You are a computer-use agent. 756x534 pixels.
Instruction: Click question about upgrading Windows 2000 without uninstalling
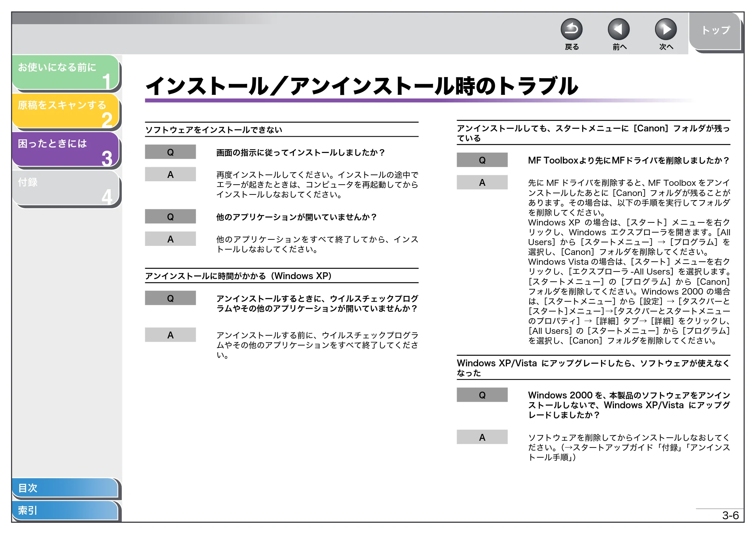pyautogui.click(x=629, y=405)
